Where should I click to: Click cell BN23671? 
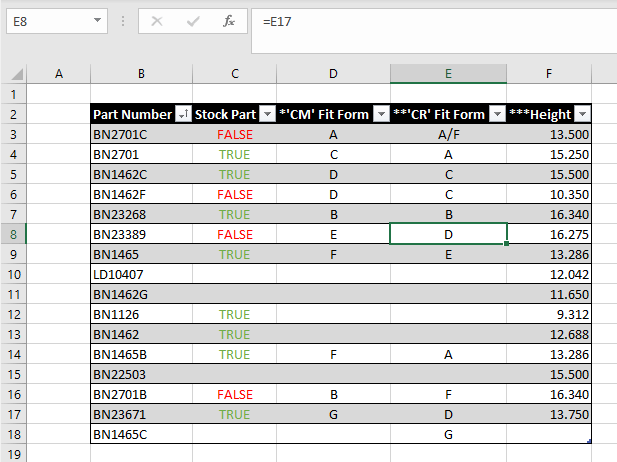pyautogui.click(x=141, y=414)
